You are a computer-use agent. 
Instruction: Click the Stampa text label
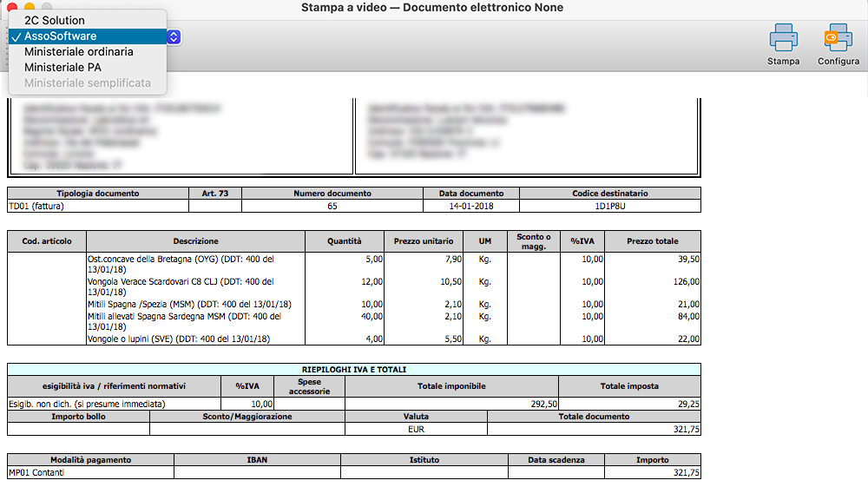pos(783,62)
